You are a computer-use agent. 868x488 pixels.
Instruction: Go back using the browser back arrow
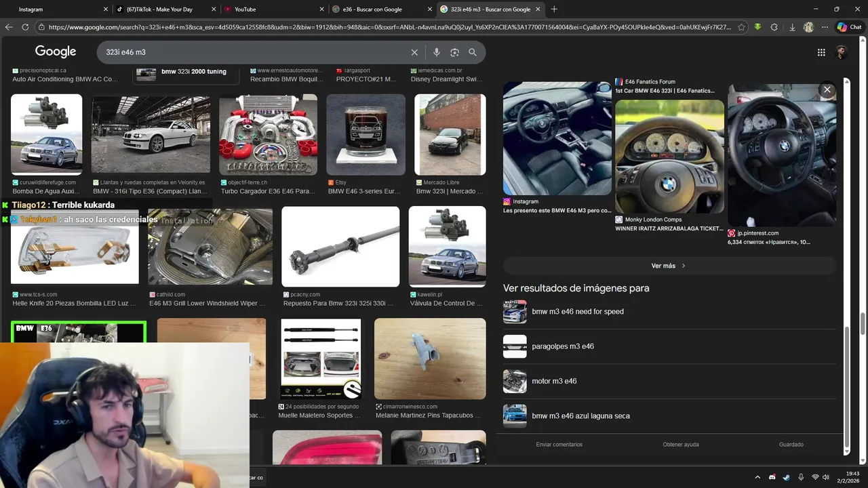[9, 27]
